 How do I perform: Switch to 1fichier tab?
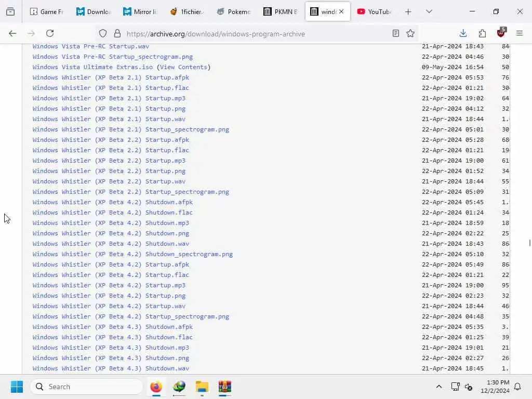click(187, 11)
